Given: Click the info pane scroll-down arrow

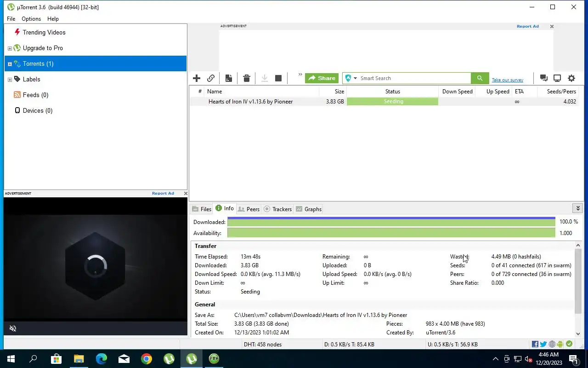Looking at the screenshot, I should (x=578, y=334).
